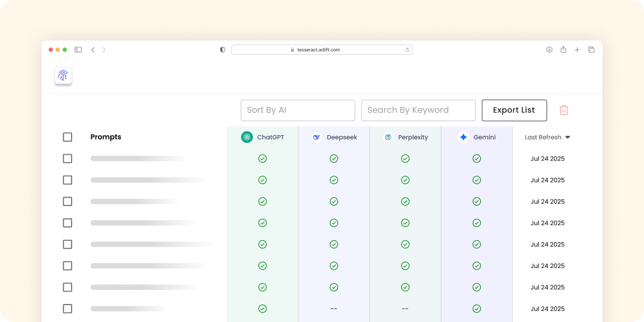644x322 pixels.
Task: Click the Gemini star logo icon
Action: (x=463, y=137)
